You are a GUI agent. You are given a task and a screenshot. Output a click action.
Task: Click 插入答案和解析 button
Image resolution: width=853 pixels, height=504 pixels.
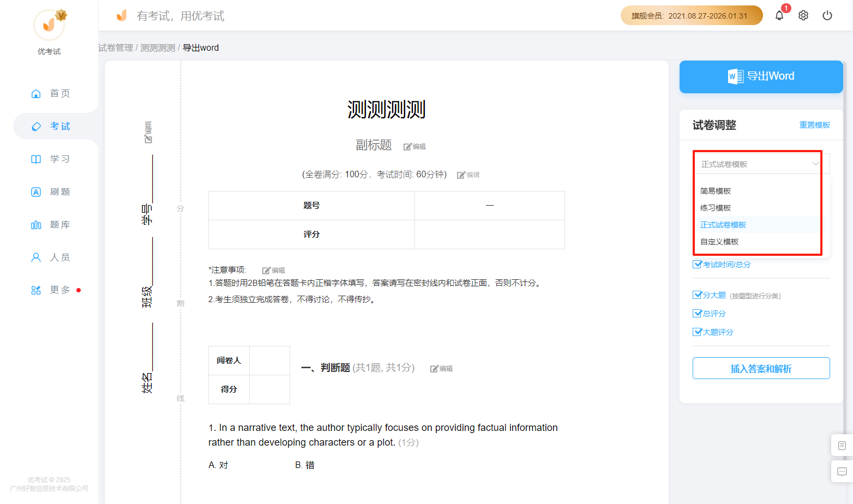point(761,368)
